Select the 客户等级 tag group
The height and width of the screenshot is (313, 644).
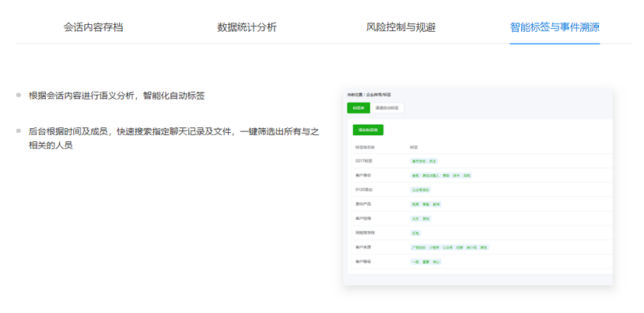pos(364,262)
